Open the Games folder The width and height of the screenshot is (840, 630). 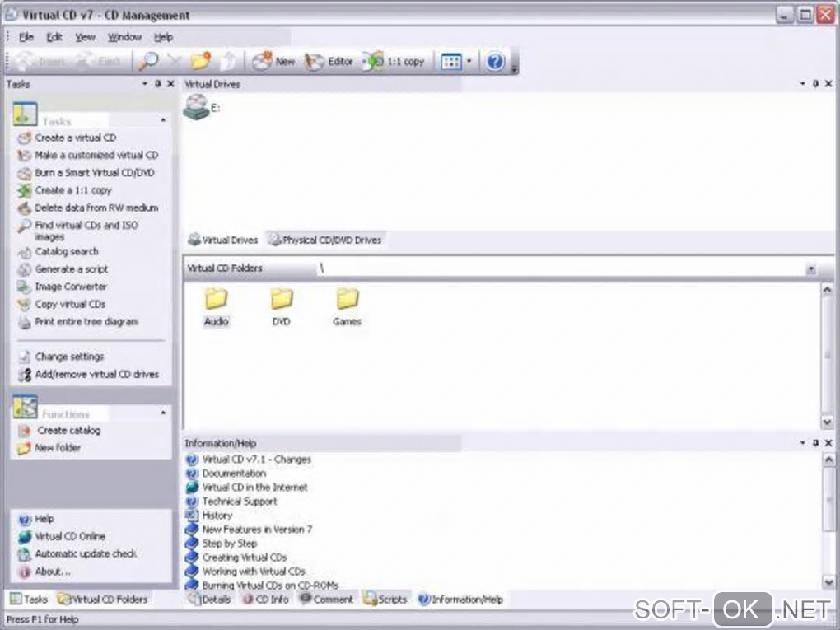tap(348, 307)
